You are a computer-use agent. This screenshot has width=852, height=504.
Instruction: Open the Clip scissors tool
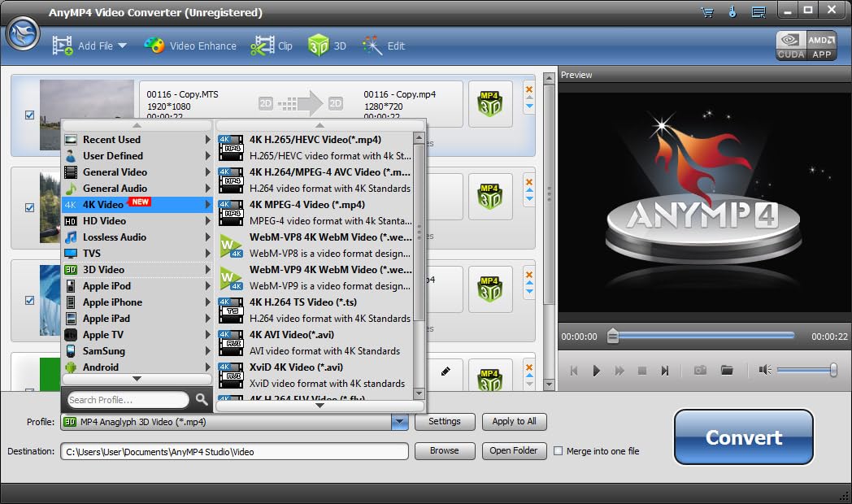click(263, 46)
